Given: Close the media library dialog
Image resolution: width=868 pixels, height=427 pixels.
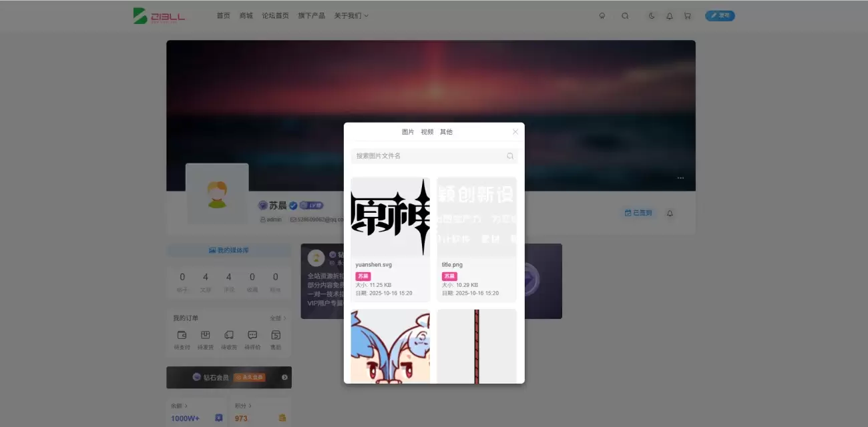Looking at the screenshot, I should coord(515,132).
